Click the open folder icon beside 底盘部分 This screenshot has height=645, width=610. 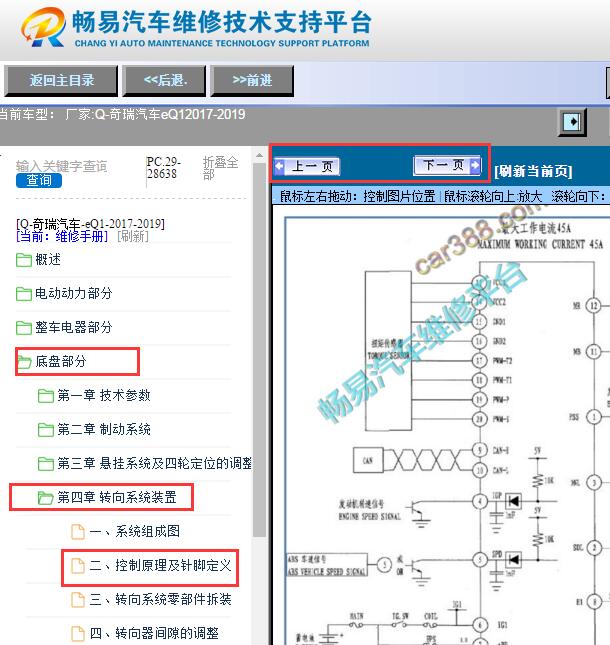click(25, 362)
